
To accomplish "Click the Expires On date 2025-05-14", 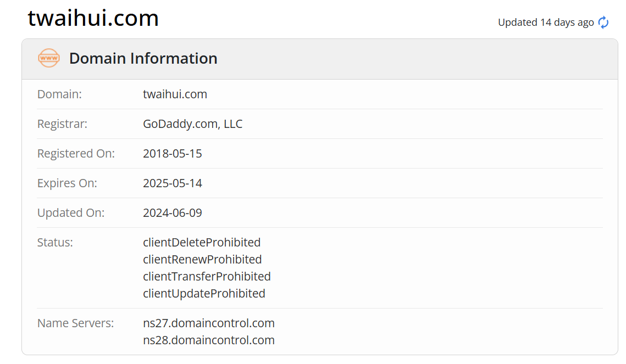I will tap(173, 183).
